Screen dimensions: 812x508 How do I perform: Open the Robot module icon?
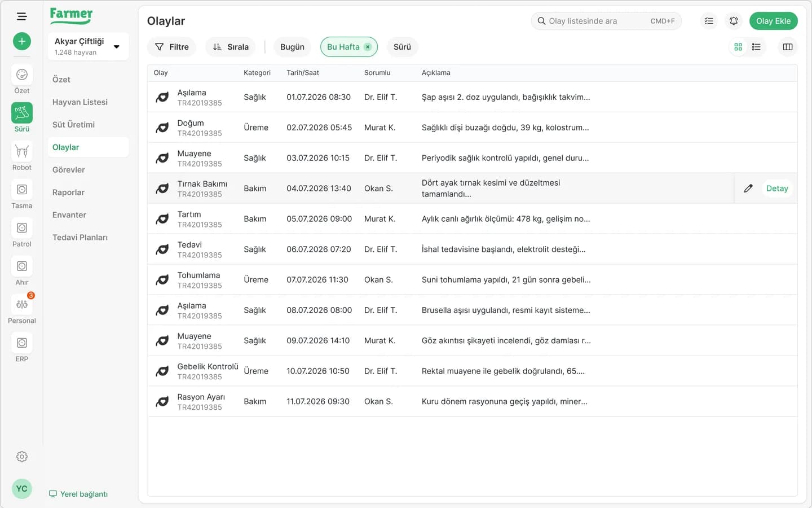tap(22, 151)
